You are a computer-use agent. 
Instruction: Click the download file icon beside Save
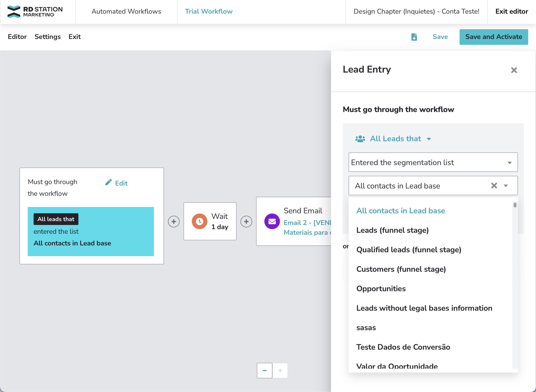click(414, 37)
